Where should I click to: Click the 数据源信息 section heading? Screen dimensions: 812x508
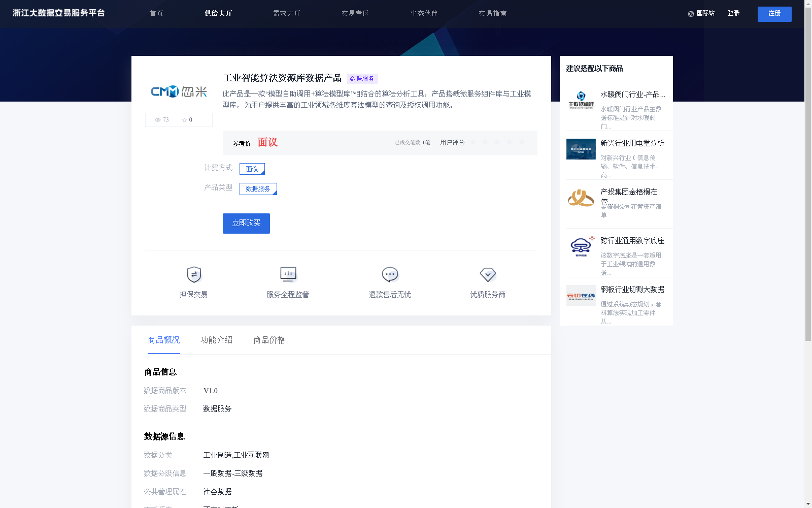click(x=164, y=436)
